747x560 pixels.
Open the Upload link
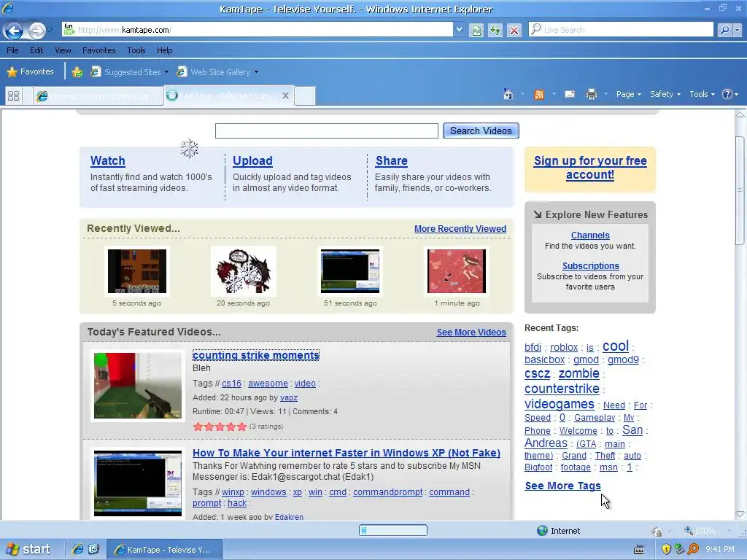pos(252,161)
